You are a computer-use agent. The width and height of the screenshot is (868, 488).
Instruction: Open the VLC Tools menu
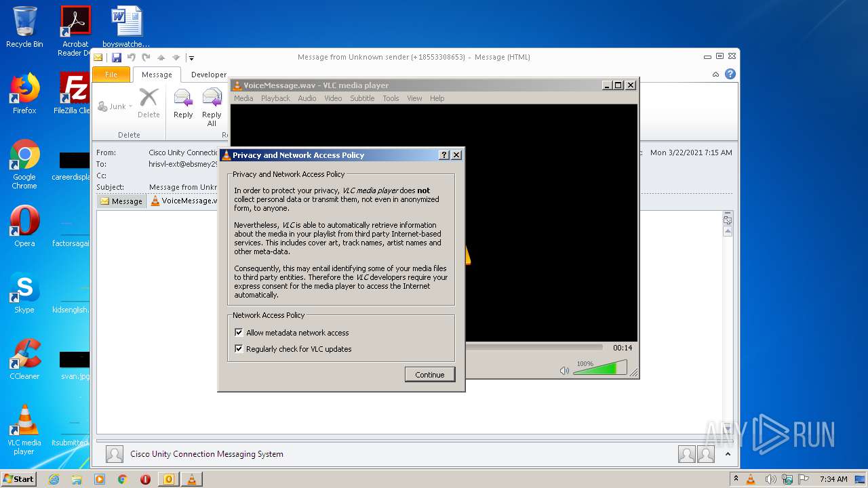click(x=391, y=98)
